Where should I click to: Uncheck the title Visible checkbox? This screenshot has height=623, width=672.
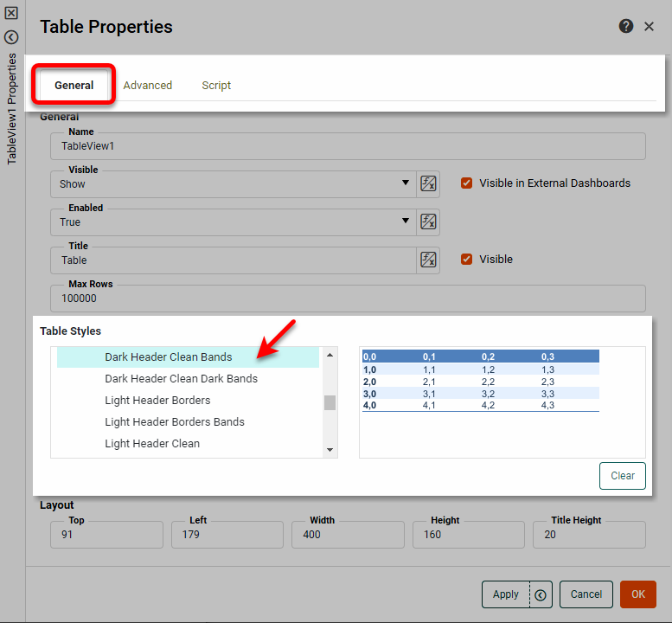(467, 260)
